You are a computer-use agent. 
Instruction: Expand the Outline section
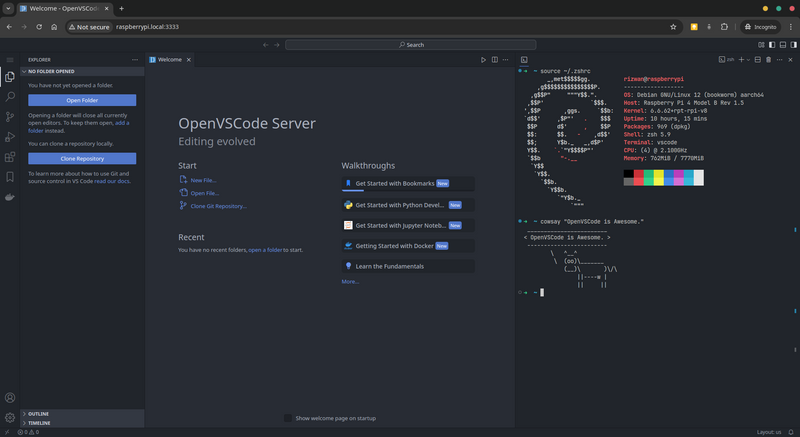point(82,414)
